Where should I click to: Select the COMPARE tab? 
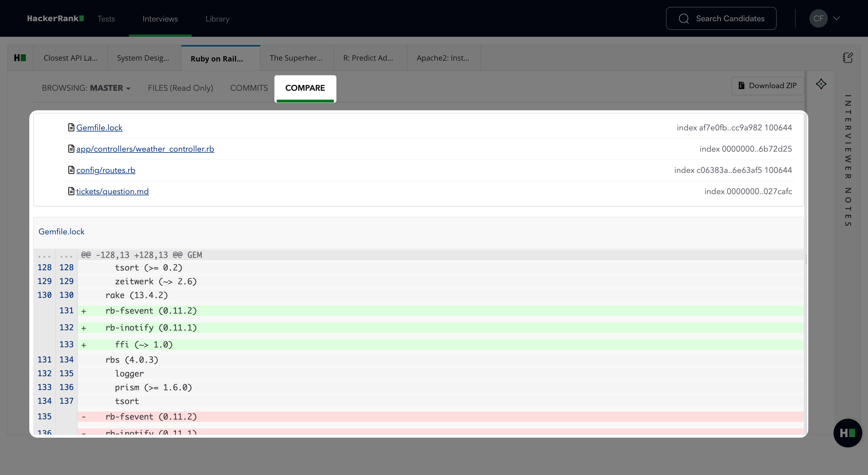[x=305, y=88]
